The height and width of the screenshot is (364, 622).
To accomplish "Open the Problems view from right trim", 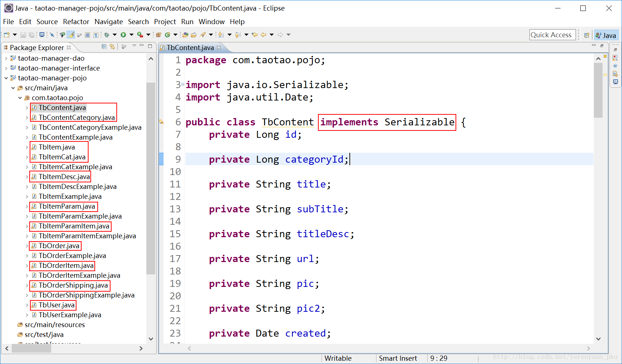I will point(615,58).
